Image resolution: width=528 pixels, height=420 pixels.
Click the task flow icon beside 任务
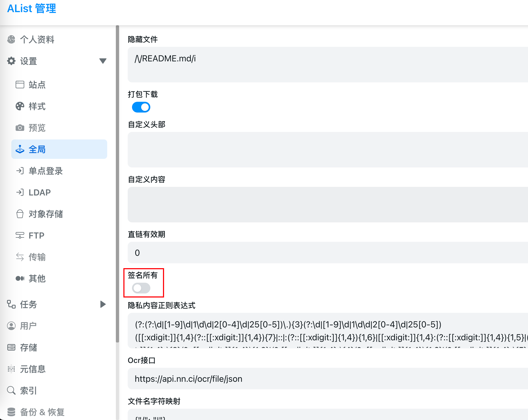pyautogui.click(x=11, y=304)
